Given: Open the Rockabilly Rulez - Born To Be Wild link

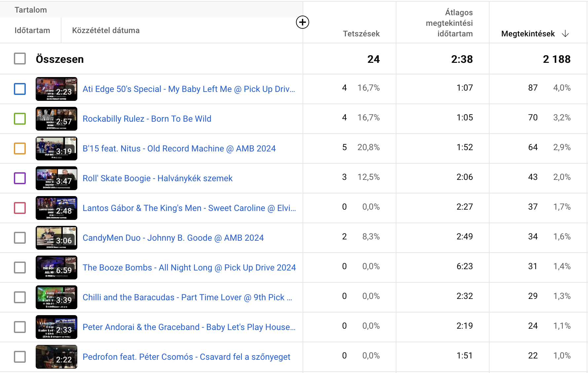Looking at the screenshot, I should click(x=147, y=119).
